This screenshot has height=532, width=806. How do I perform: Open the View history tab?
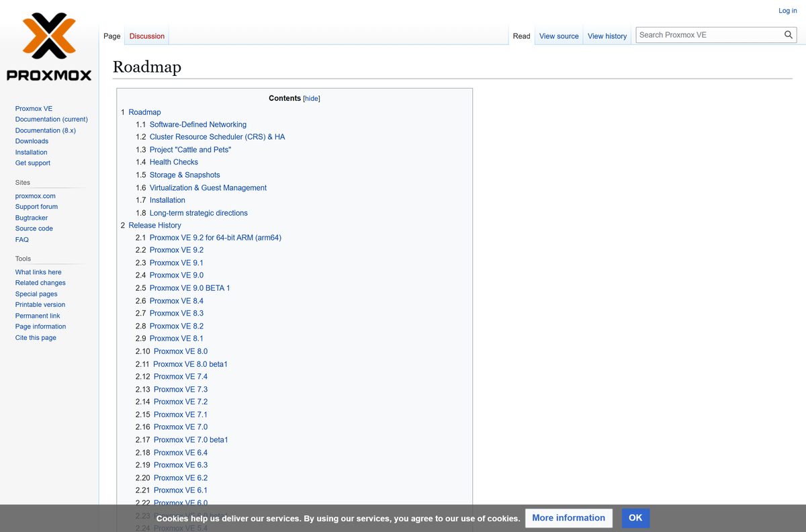coord(607,36)
